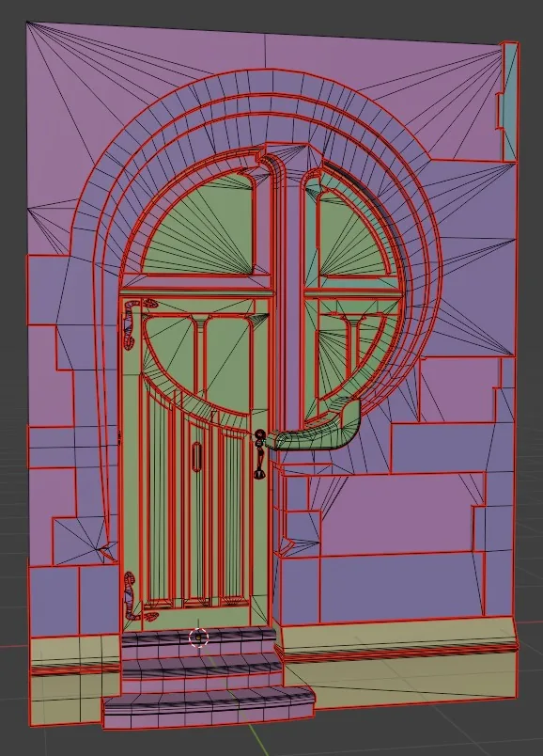Select the upper door hinge ornament
Screen dimensions: 543x756
130,324
